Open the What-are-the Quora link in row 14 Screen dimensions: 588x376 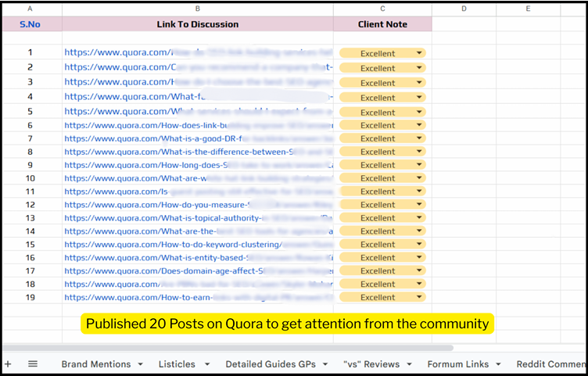tap(199, 231)
